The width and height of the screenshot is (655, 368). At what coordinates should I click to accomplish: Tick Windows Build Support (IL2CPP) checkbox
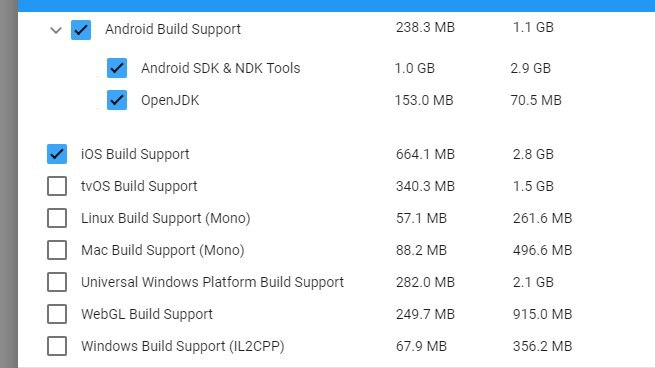57,346
